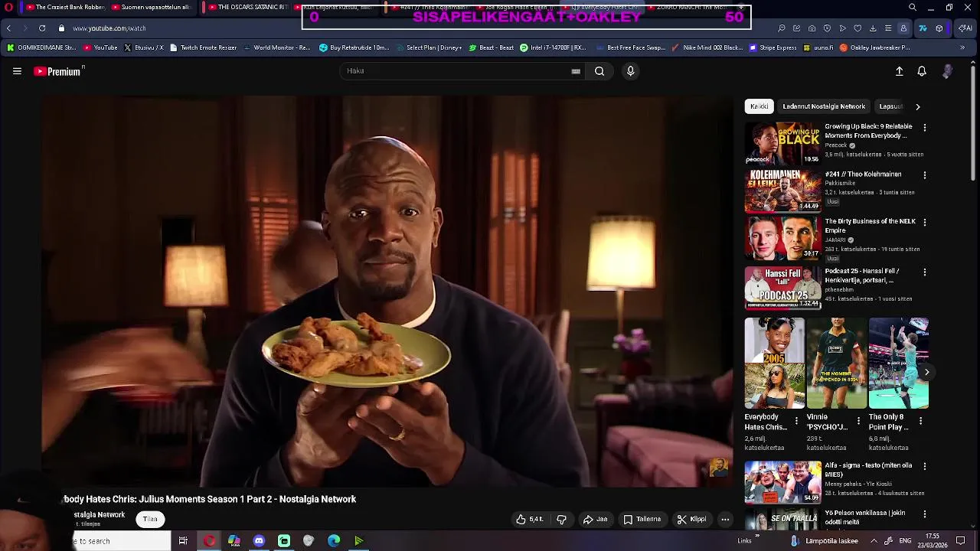Open the World Monitor bookmark
The height and width of the screenshot is (551, 980).
click(276, 47)
